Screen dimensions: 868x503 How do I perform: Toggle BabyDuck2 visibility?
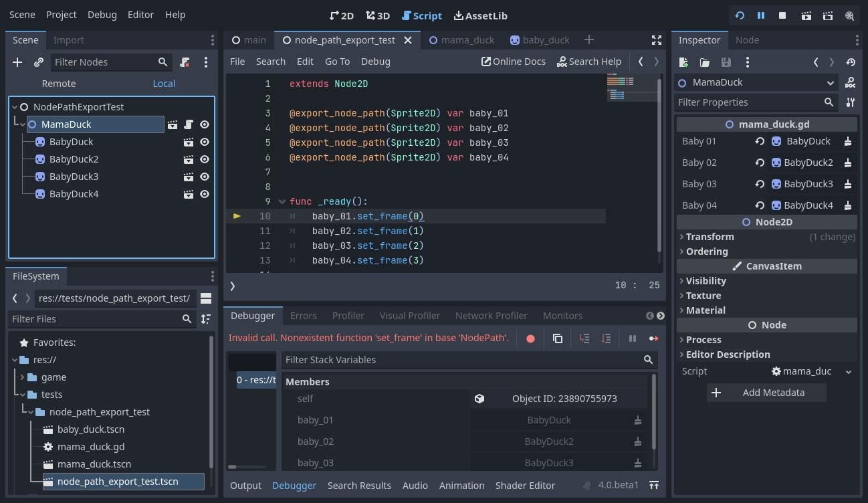[x=205, y=159]
